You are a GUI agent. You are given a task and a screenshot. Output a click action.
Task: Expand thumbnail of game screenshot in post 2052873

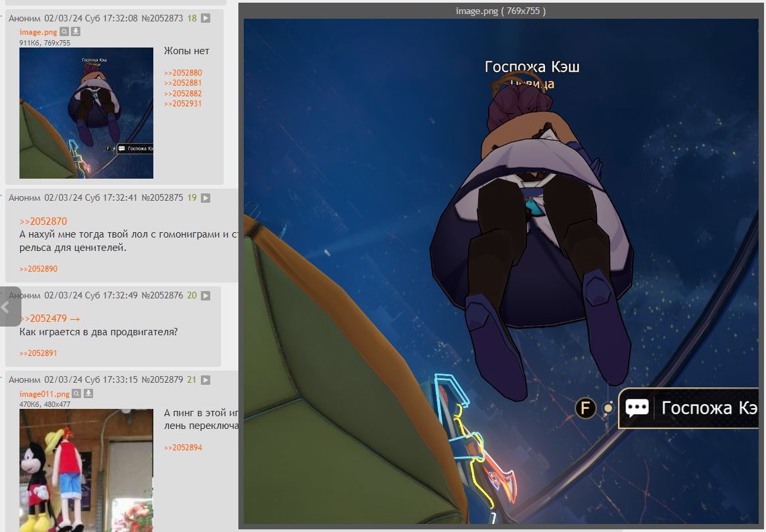click(x=86, y=112)
